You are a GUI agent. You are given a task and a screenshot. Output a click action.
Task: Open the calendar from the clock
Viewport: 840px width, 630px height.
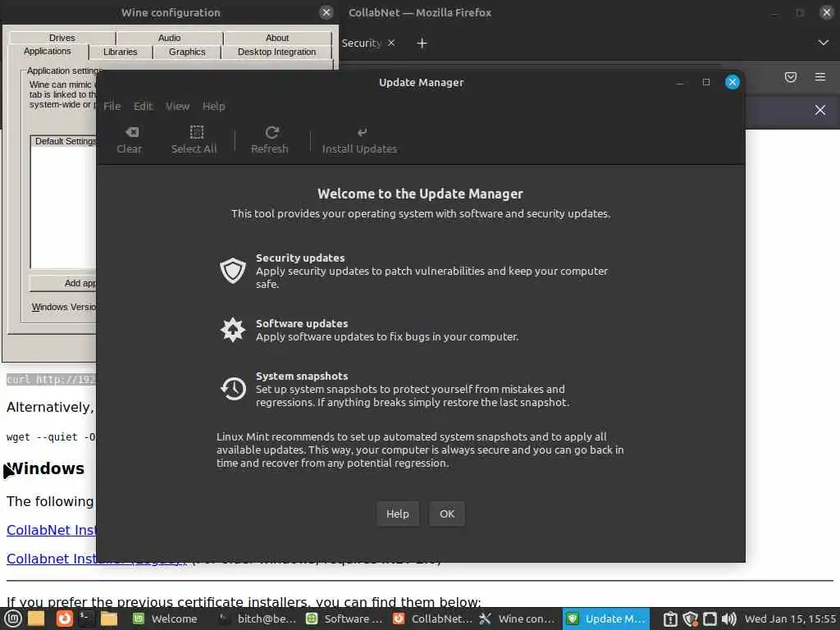tap(790, 619)
